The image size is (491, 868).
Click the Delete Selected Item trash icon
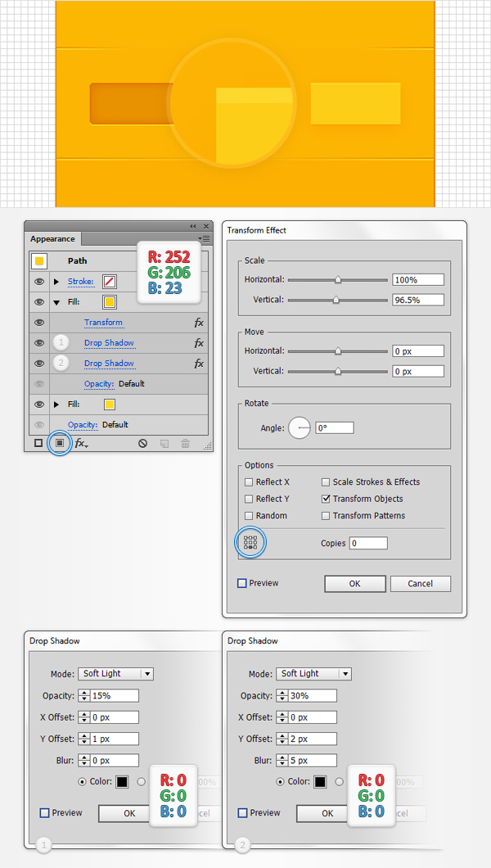[185, 443]
